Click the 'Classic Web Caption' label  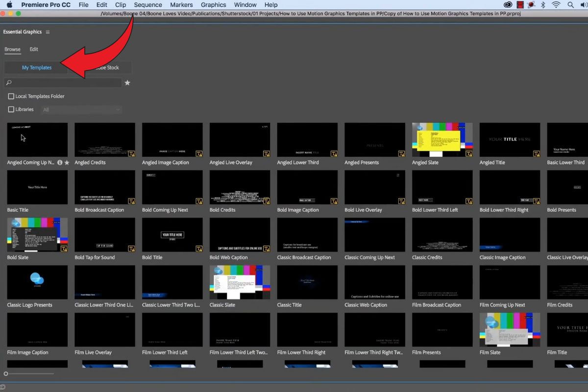(366, 305)
